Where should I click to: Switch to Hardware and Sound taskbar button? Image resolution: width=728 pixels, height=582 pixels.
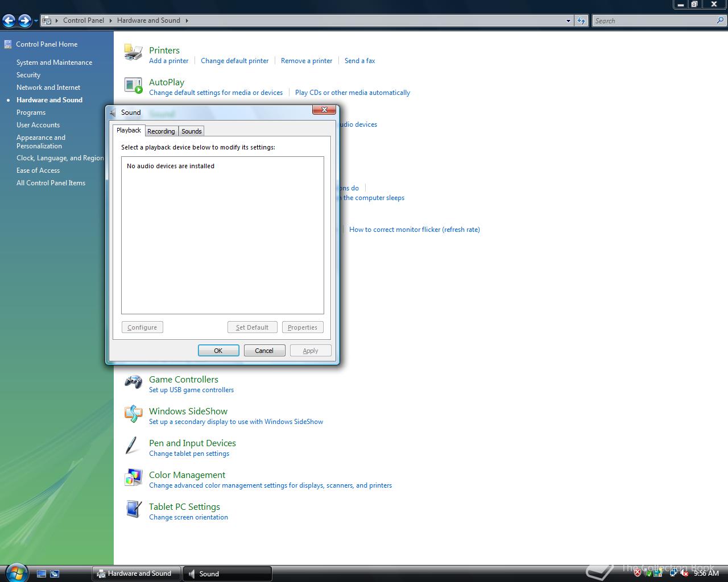click(x=136, y=573)
